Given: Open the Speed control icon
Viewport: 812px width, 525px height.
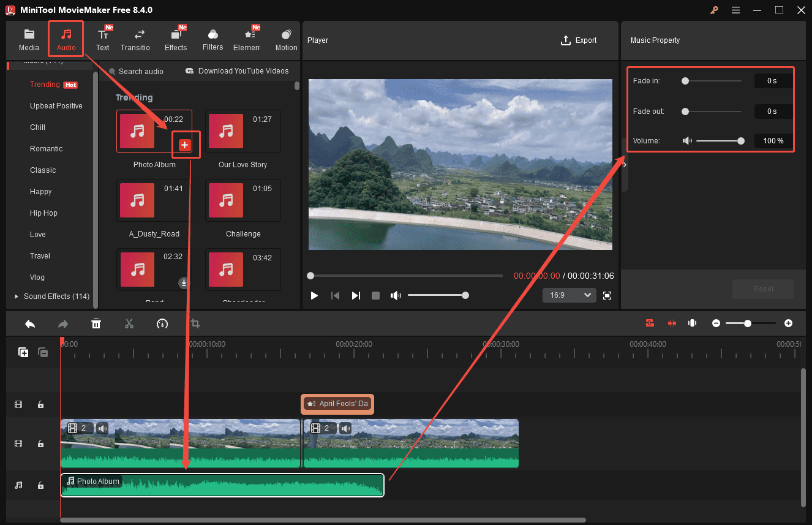Looking at the screenshot, I should coord(162,323).
